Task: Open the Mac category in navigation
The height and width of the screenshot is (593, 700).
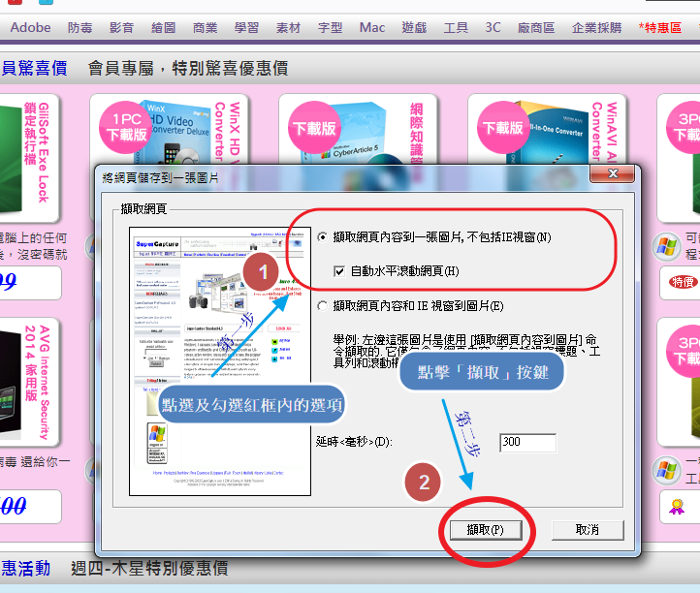Action: (372, 27)
